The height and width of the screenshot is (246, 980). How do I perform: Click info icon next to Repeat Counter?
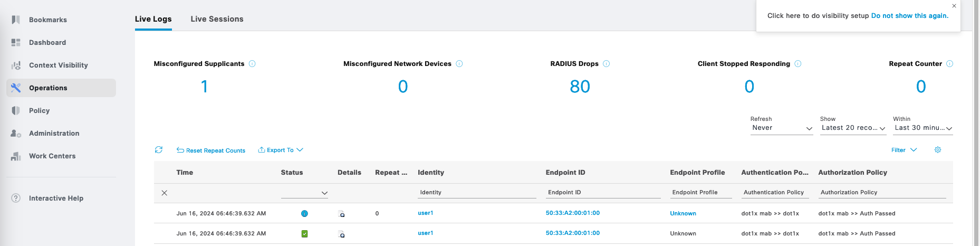[949, 64]
